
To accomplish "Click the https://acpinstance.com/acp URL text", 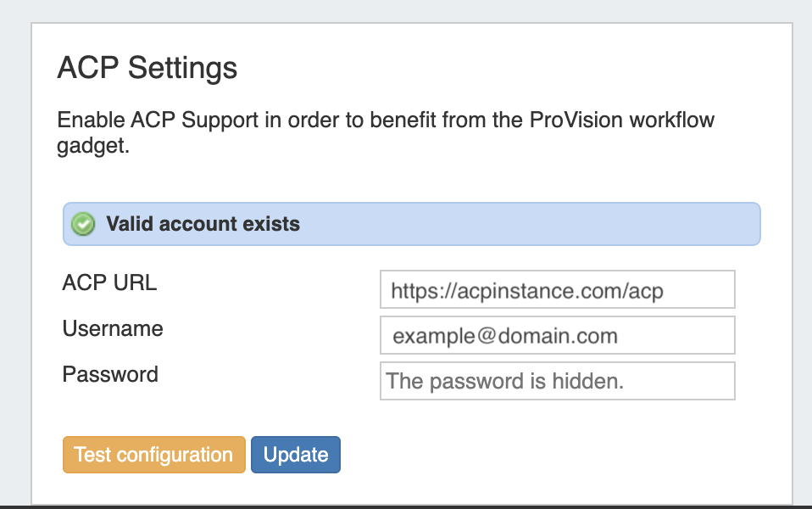I will pos(526,291).
